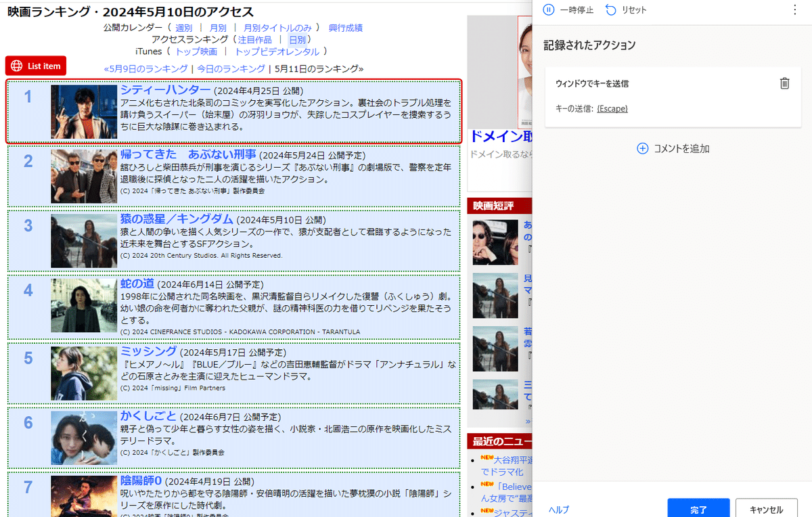Click かくしごと poster thumbnail
This screenshot has width=812, height=517.
pos(84,438)
